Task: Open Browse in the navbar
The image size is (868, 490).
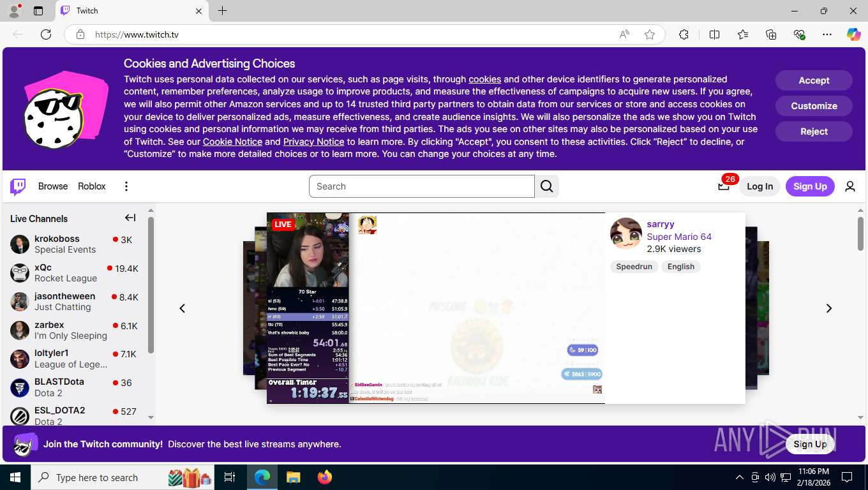Action: click(x=53, y=186)
